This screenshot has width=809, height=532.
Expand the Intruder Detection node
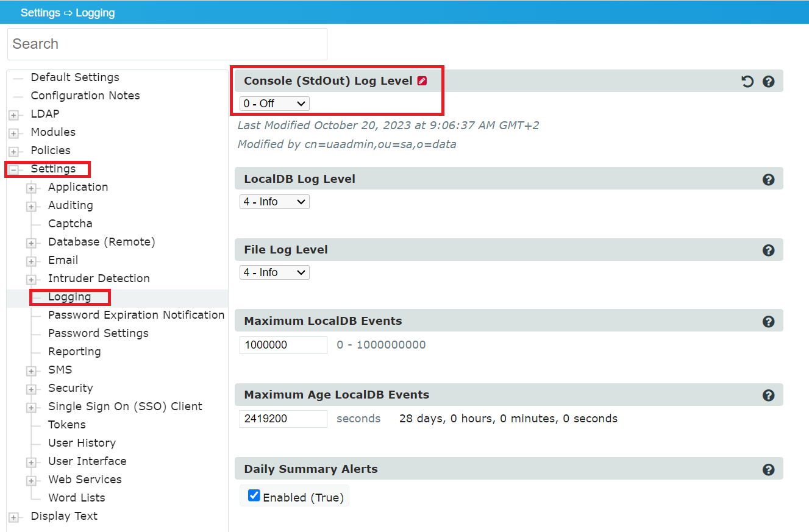[31, 280]
